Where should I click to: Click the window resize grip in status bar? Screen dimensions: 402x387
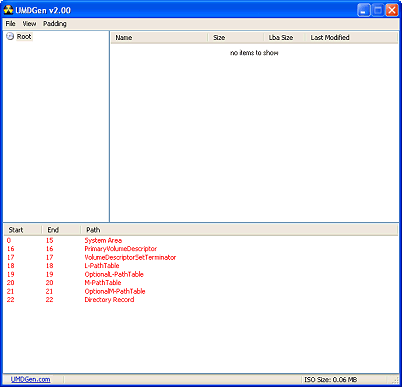[395, 380]
